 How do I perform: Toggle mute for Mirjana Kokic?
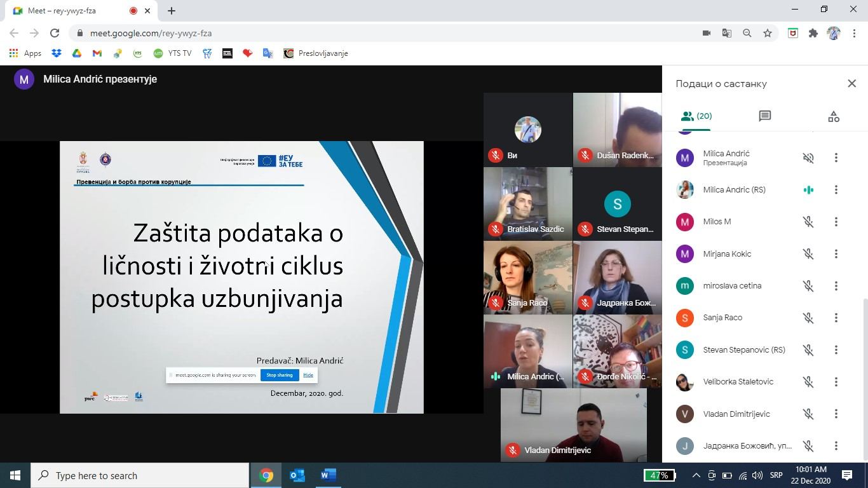(808, 254)
